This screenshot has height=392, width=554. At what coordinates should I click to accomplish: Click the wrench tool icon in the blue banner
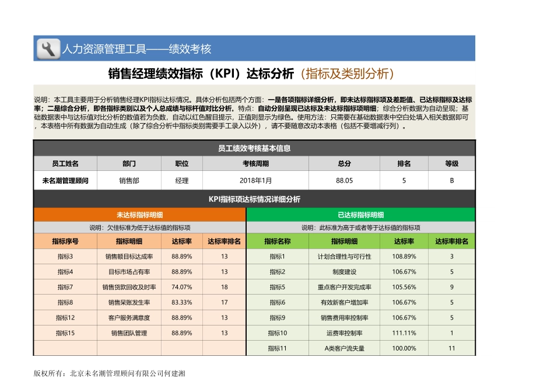tap(48, 48)
